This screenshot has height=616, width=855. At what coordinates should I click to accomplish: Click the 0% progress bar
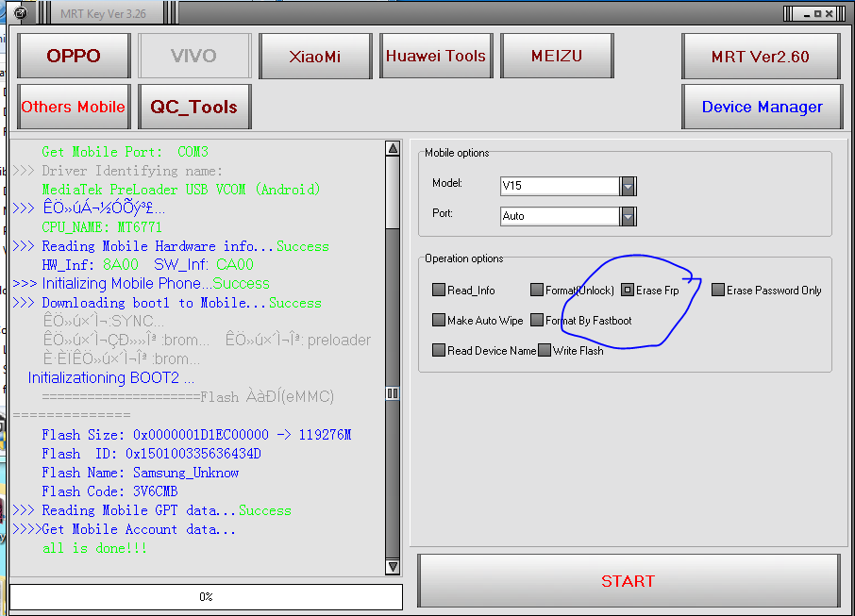(x=206, y=597)
